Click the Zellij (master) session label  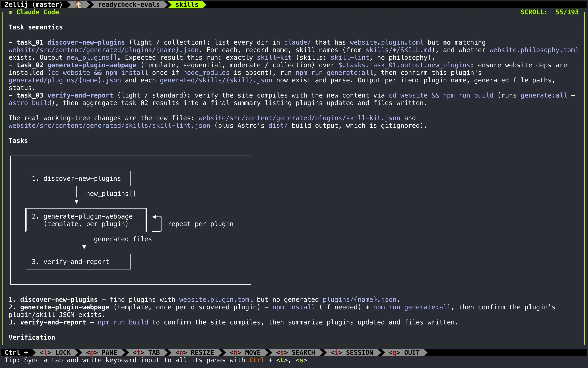tap(33, 4)
